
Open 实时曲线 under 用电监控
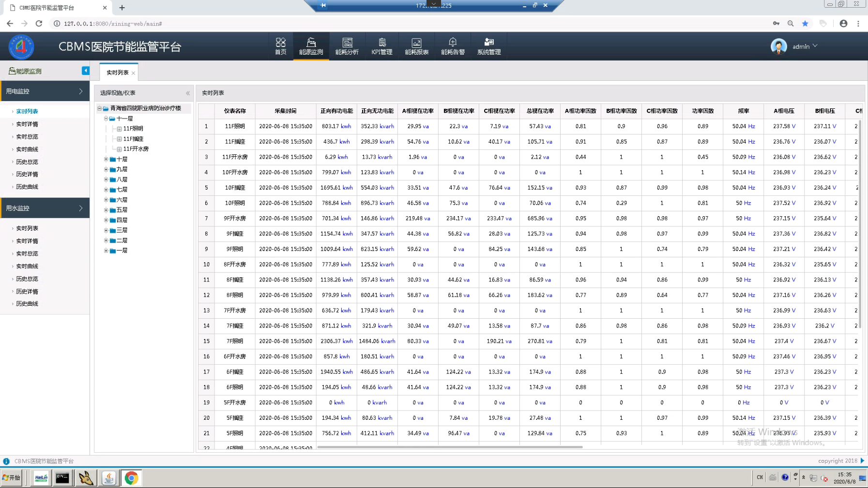click(x=27, y=149)
